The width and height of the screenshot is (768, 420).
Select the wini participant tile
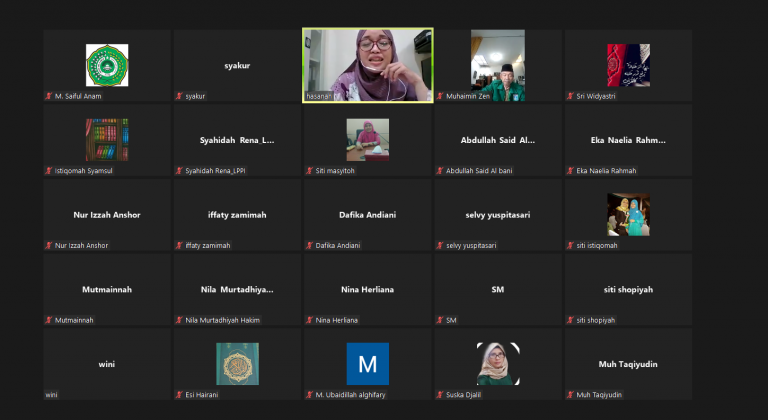(107, 364)
